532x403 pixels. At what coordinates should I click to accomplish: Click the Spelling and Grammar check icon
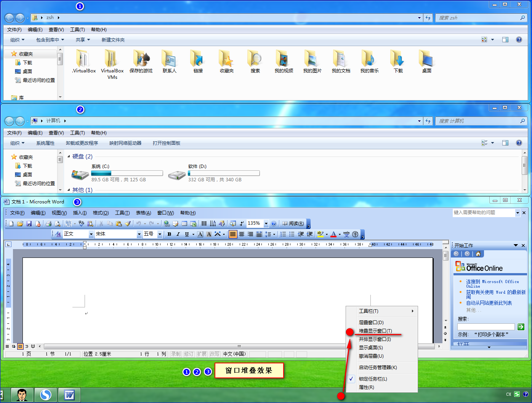tap(81, 224)
